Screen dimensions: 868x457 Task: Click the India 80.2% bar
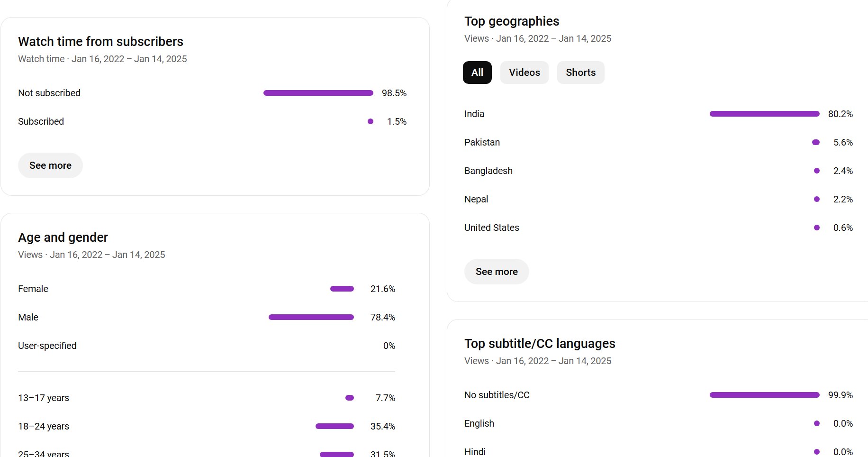(765, 114)
